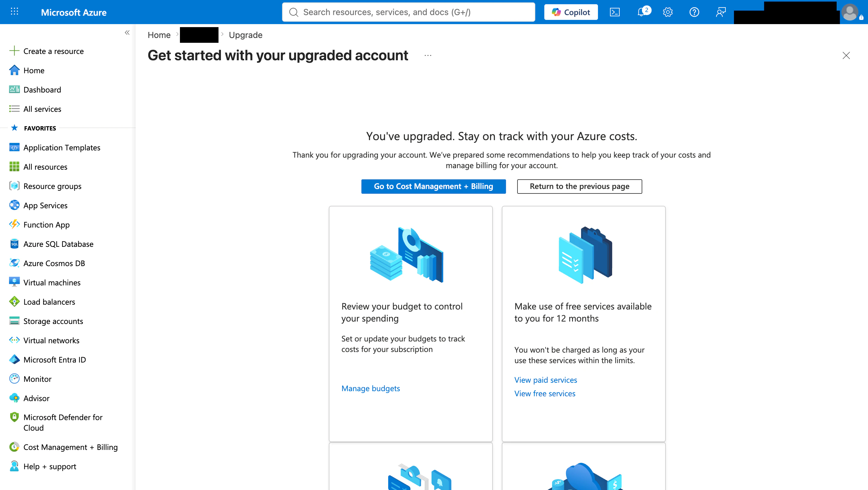Click the Advisor cloud icon
Viewport: 868px width, 490px height.
point(14,398)
